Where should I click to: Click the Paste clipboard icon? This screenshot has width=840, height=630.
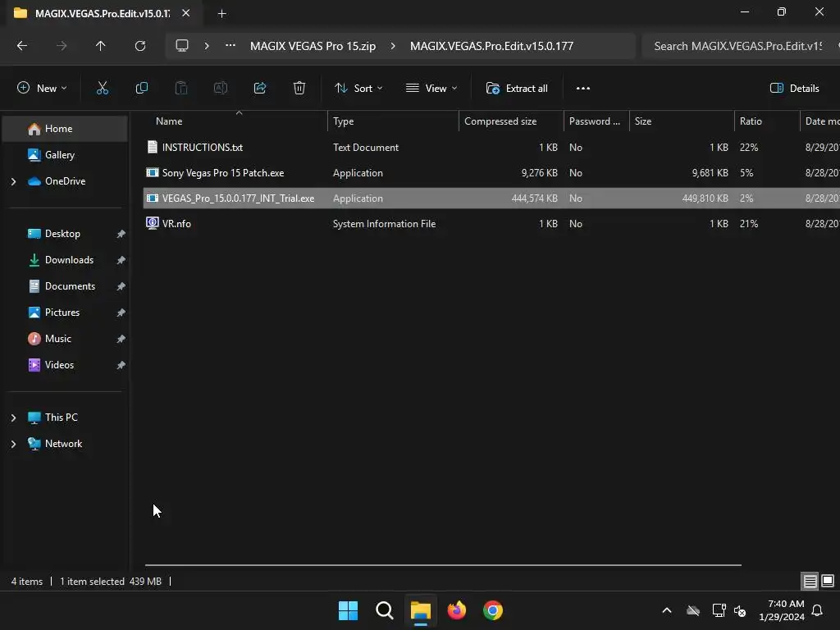click(x=181, y=89)
